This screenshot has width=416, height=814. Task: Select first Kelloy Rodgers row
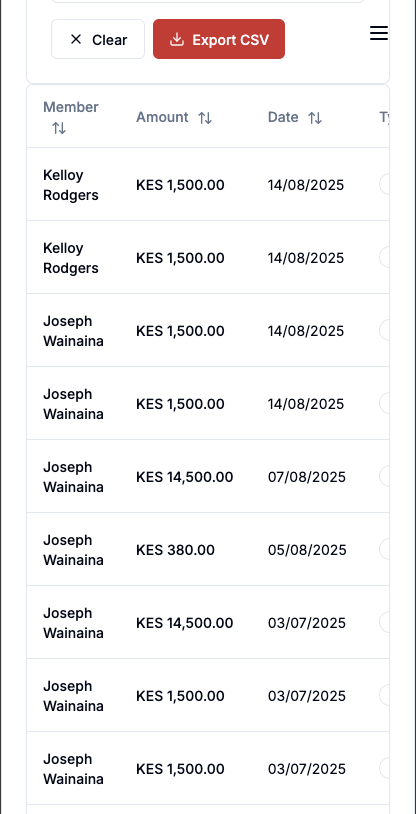click(208, 184)
